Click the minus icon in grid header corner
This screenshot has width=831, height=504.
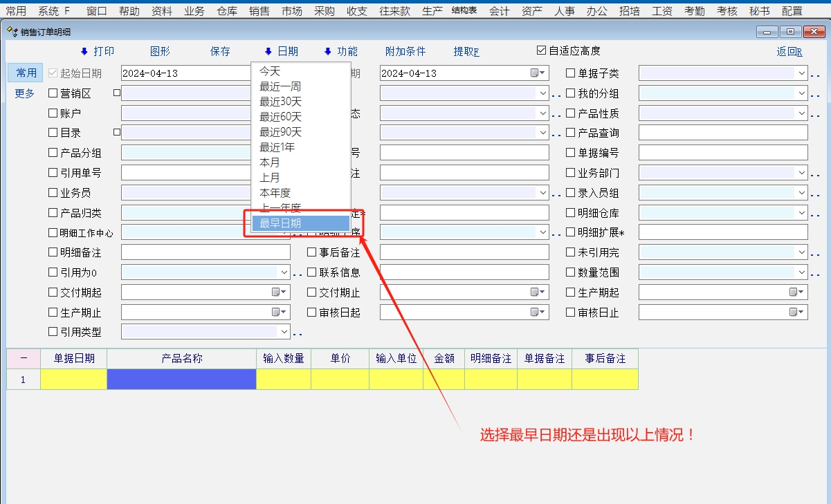tap(24, 359)
